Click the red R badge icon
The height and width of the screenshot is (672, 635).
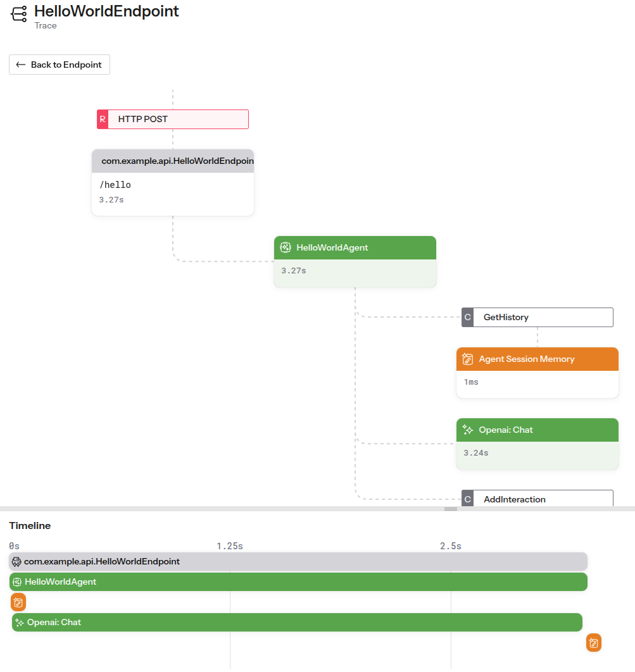click(103, 119)
